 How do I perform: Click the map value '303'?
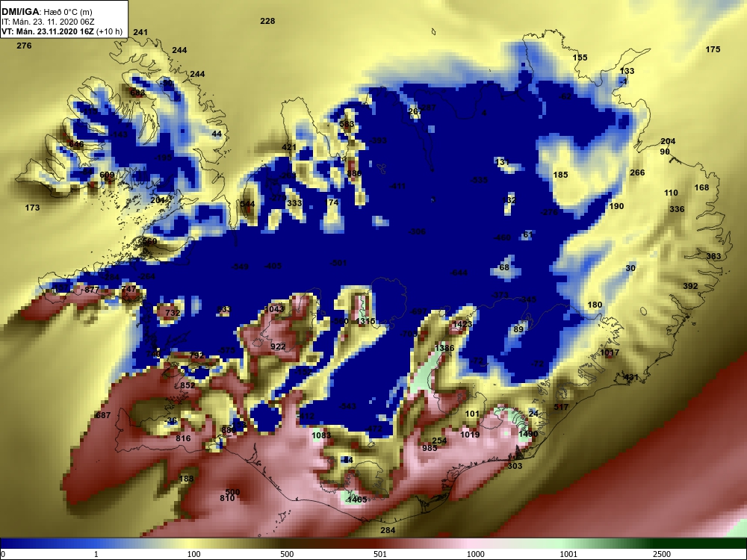515,466
